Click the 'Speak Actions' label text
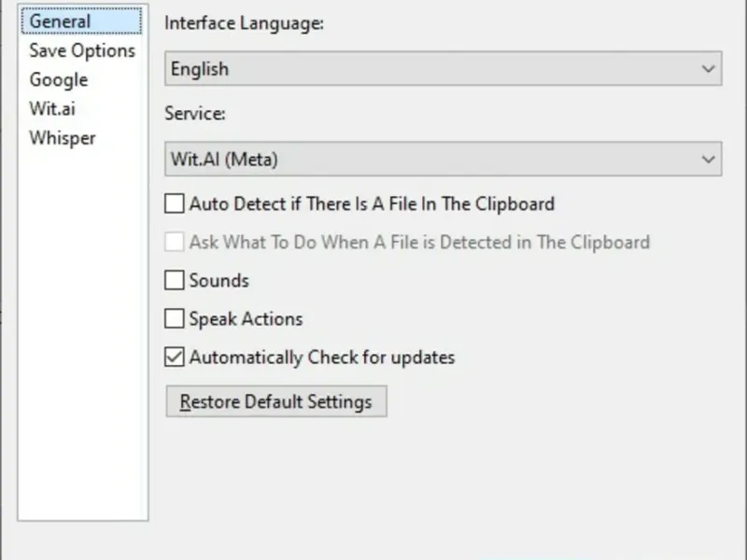 tap(246, 318)
